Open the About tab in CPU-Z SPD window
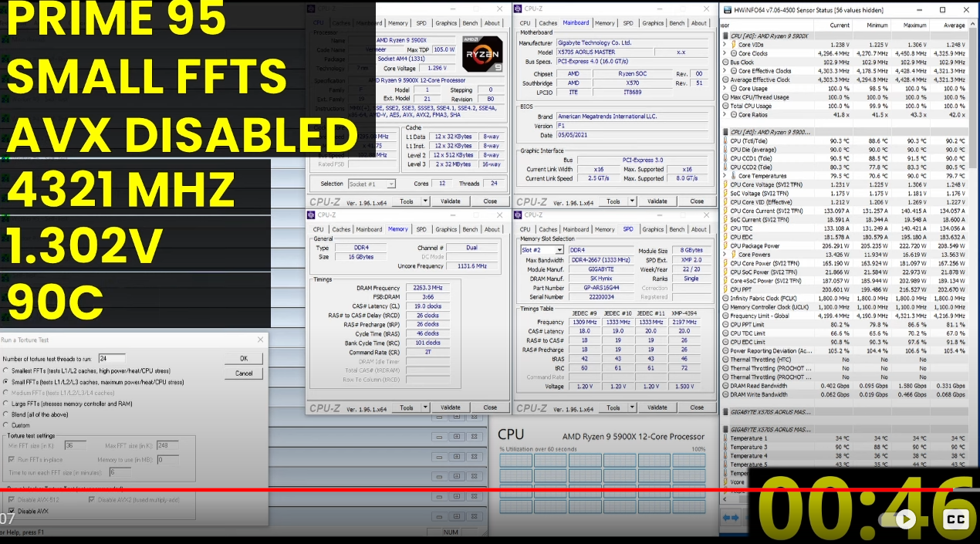 (x=699, y=229)
